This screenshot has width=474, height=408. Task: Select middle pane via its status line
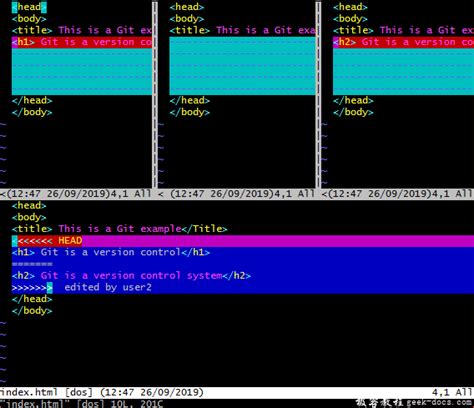236,194
